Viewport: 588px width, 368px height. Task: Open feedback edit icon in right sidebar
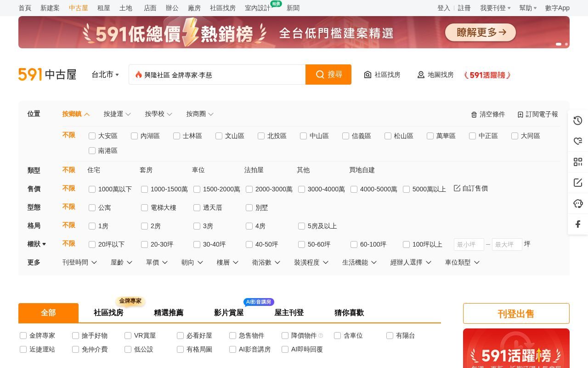[x=578, y=183]
